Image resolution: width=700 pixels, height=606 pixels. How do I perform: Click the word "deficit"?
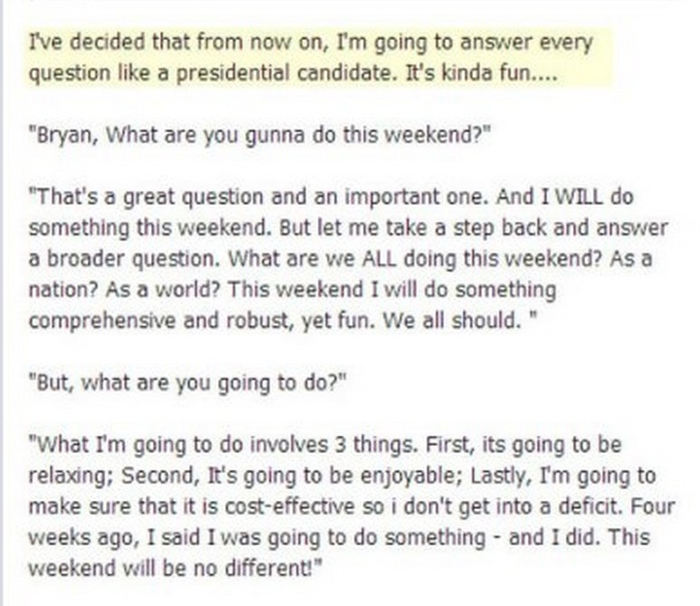(586, 507)
